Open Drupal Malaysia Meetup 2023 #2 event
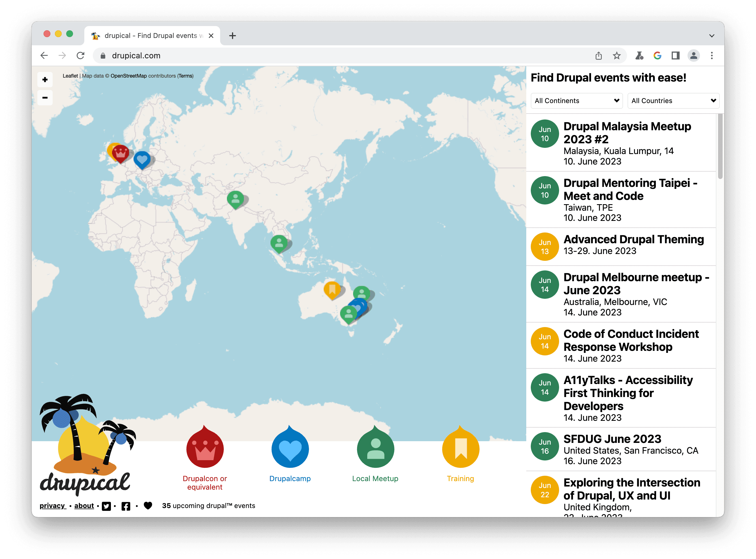The height and width of the screenshot is (559, 756). pyautogui.click(x=621, y=143)
